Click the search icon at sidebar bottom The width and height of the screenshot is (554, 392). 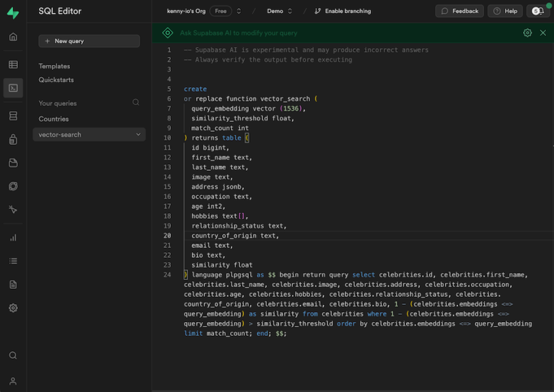(x=13, y=355)
